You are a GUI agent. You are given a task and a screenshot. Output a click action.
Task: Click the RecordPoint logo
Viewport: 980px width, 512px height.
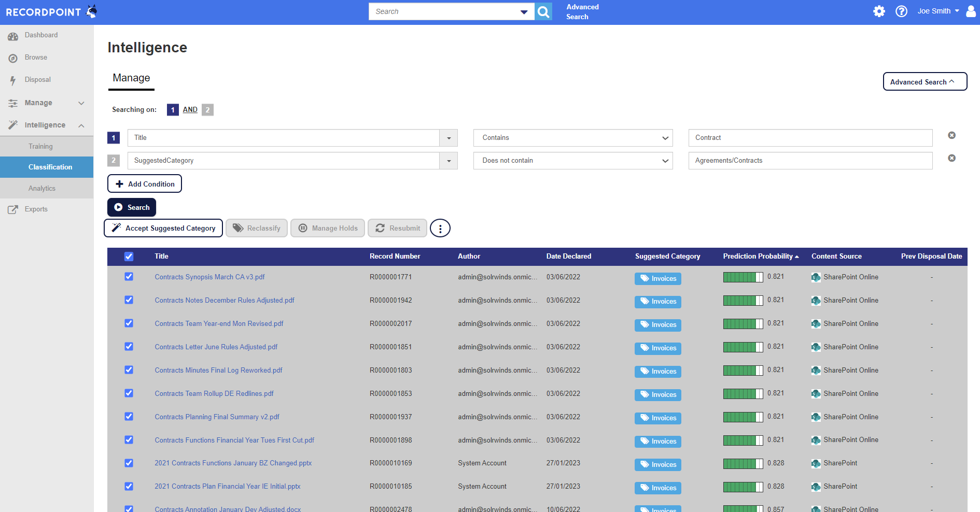(x=51, y=11)
